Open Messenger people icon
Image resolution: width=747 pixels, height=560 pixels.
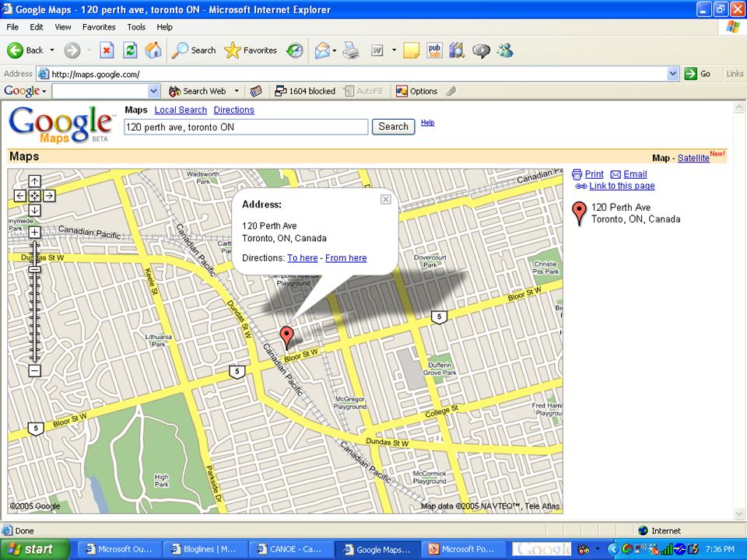click(x=505, y=50)
